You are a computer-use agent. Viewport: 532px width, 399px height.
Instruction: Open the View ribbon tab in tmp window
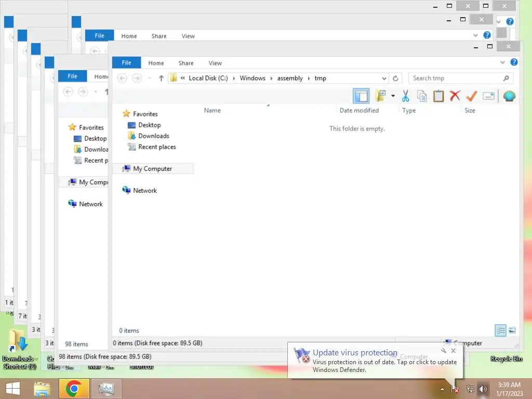pyautogui.click(x=215, y=63)
